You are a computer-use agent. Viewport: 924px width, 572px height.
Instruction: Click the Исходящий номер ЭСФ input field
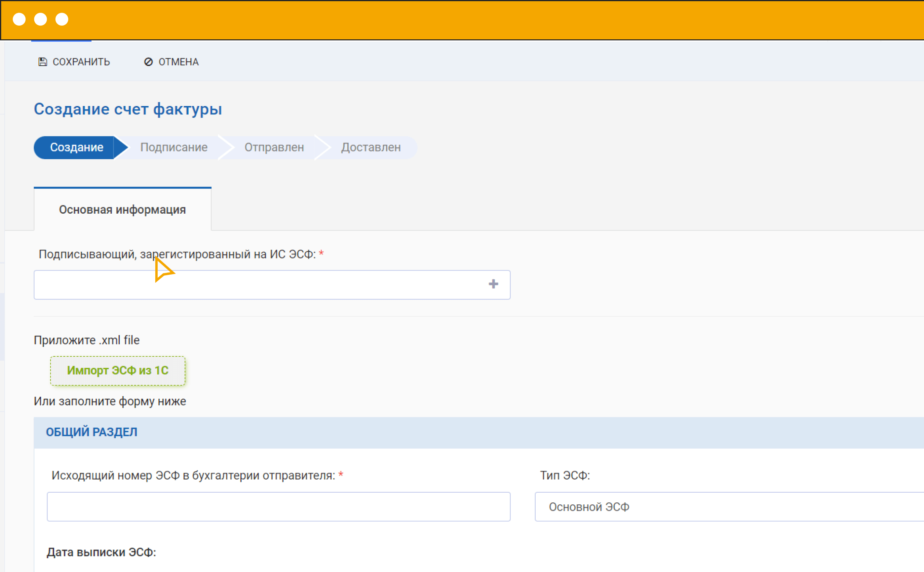pyautogui.click(x=278, y=506)
